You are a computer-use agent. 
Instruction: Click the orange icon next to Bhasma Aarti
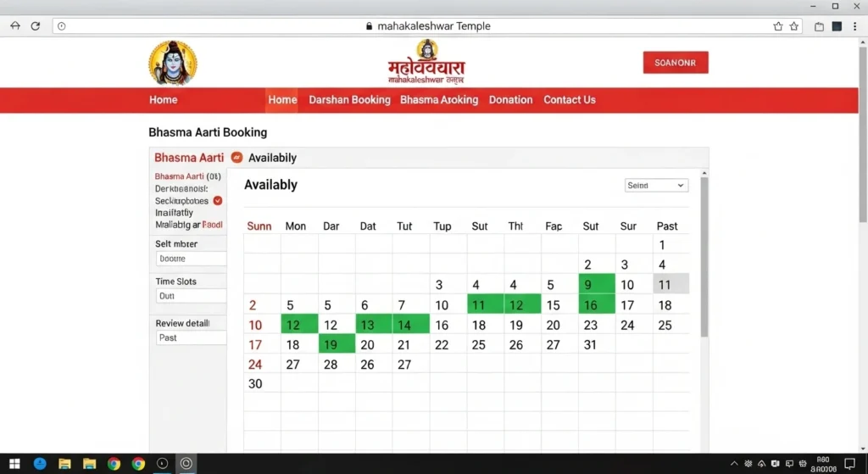pyautogui.click(x=236, y=158)
